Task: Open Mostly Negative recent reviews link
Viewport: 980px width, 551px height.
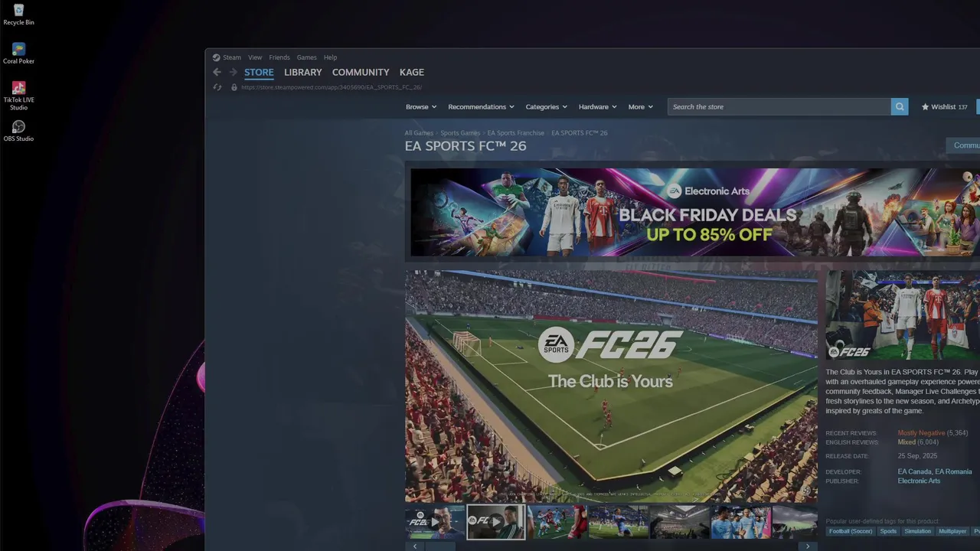Action: pyautogui.click(x=921, y=433)
